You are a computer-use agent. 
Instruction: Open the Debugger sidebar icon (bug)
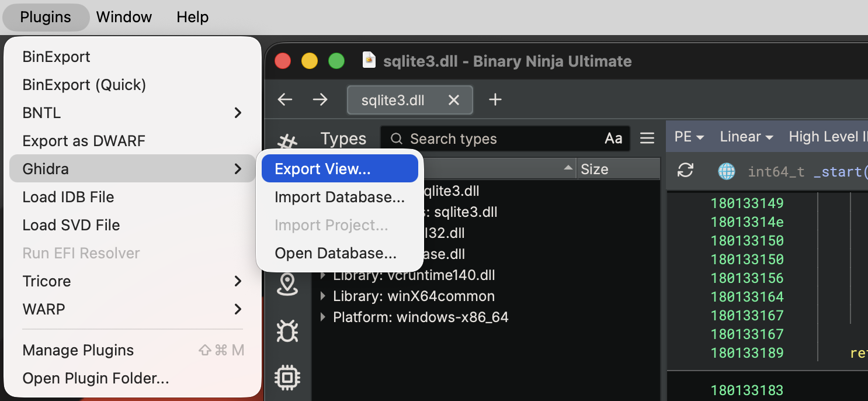287,331
